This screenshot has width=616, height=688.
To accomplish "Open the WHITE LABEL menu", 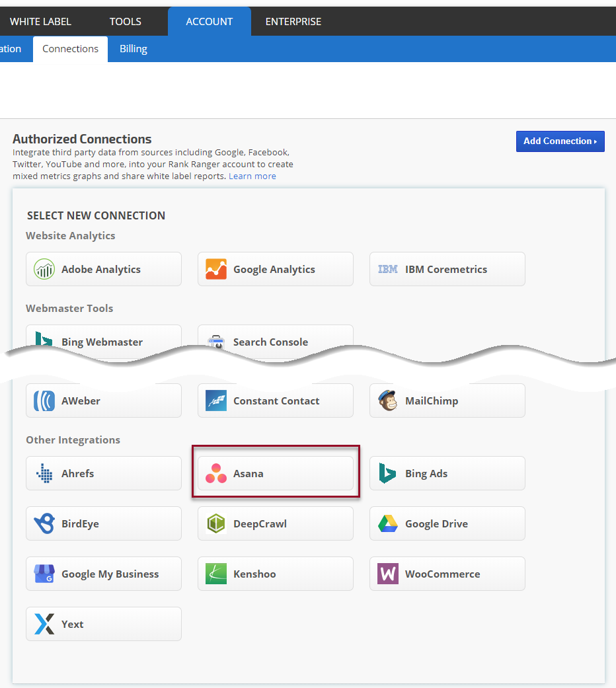I will (40, 21).
